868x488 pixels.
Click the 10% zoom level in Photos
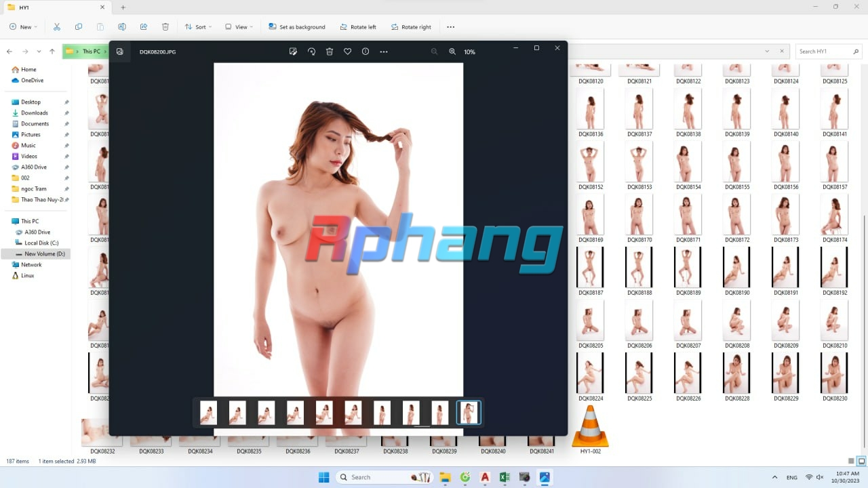469,52
